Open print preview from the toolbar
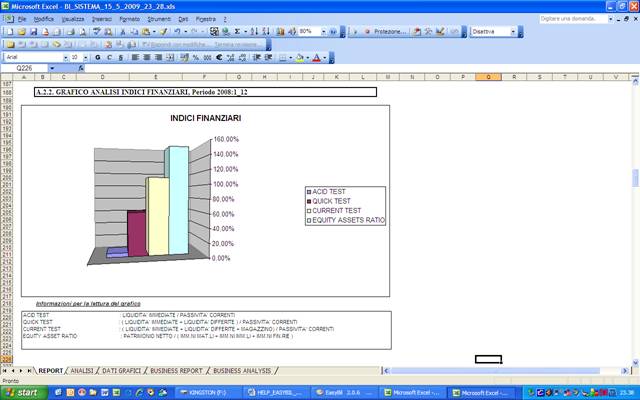 [83, 31]
